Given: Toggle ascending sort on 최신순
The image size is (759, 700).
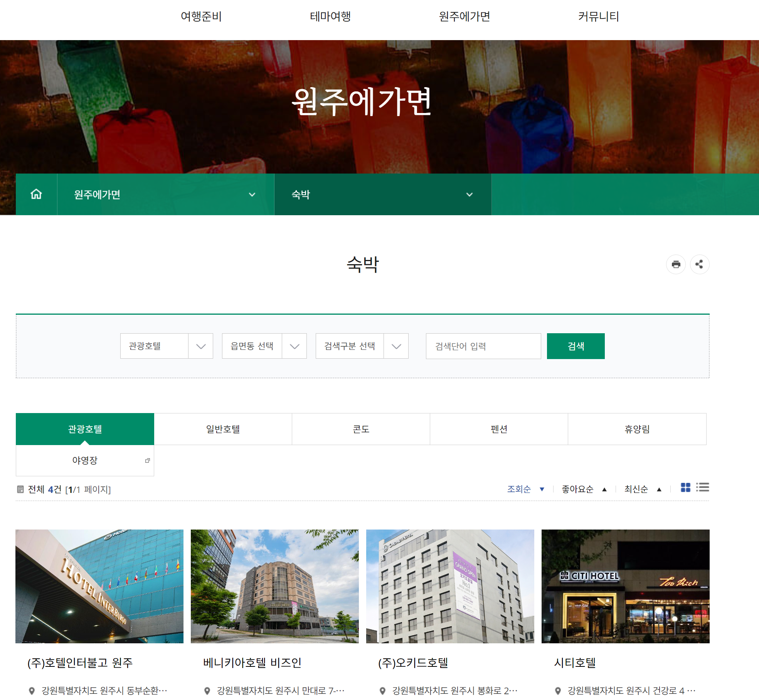Looking at the screenshot, I should (x=660, y=489).
